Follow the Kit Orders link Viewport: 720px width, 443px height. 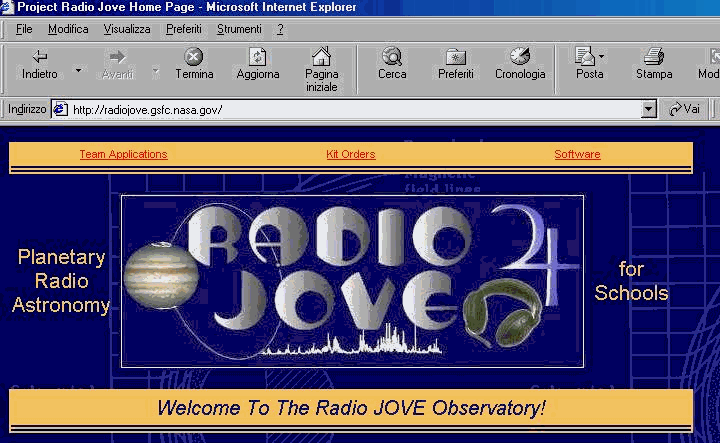point(350,154)
